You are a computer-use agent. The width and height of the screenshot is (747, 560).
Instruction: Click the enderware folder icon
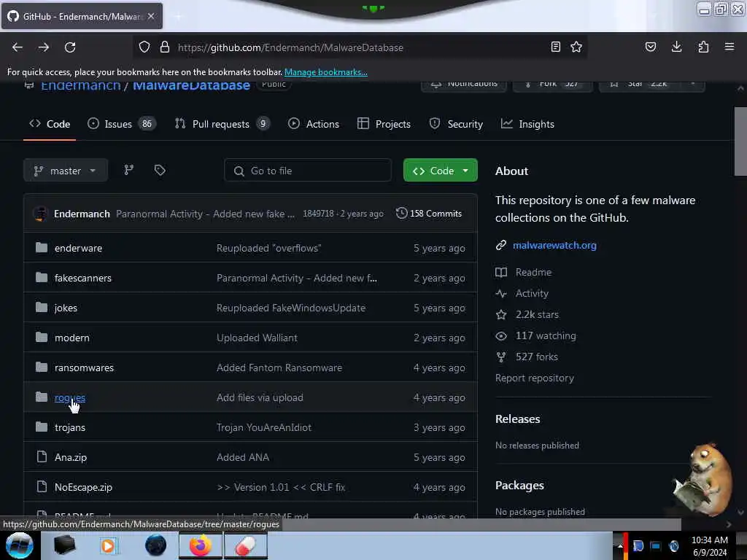(x=42, y=248)
